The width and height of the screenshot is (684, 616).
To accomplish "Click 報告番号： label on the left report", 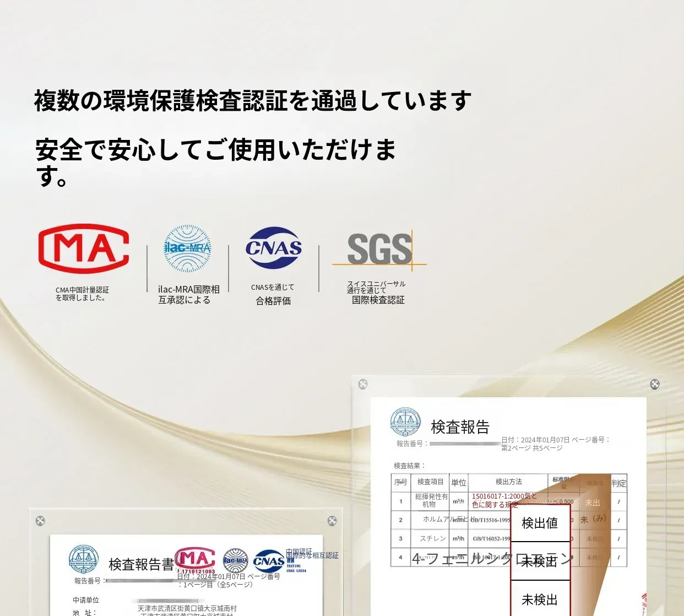I will click(90, 581).
